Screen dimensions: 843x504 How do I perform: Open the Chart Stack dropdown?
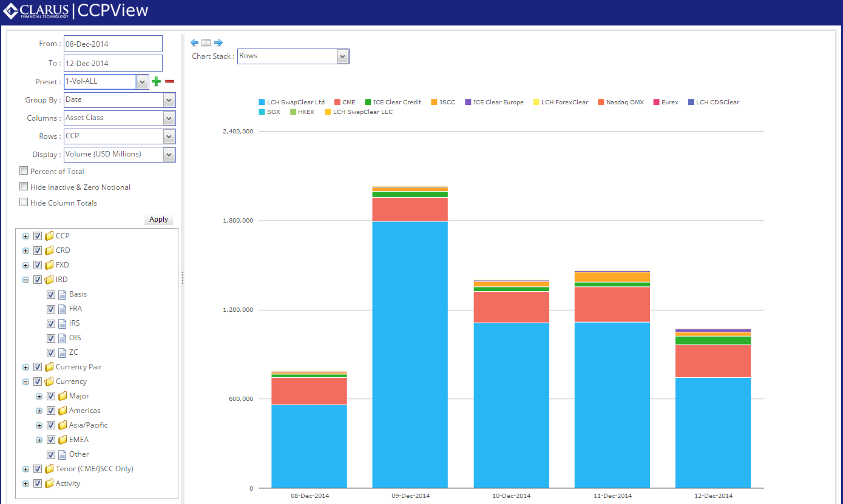pos(343,56)
